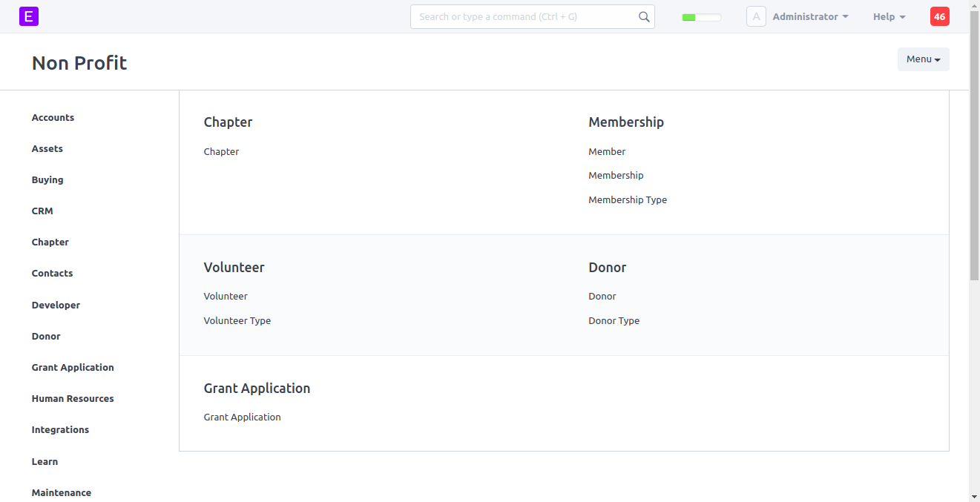This screenshot has height=502, width=980.
Task: Open the Membership Type link
Action: 628,200
